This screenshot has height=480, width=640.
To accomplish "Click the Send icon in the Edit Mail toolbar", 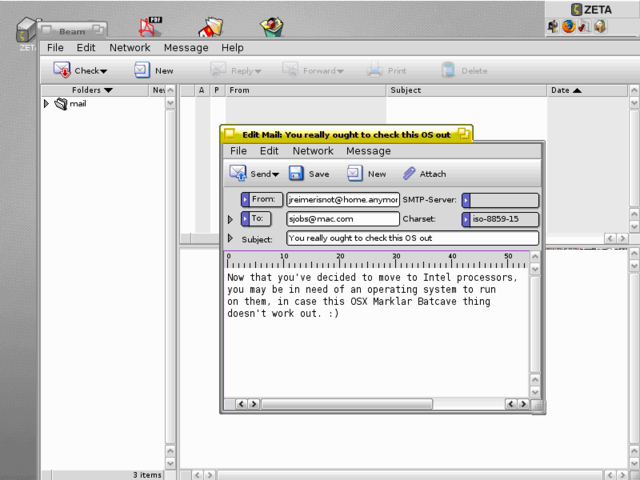I will click(238, 173).
